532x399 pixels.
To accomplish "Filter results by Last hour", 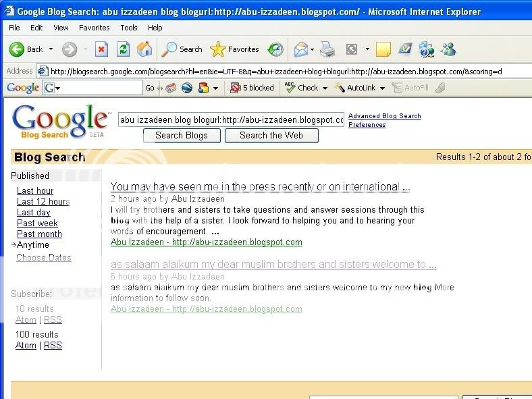I will 35,190.
